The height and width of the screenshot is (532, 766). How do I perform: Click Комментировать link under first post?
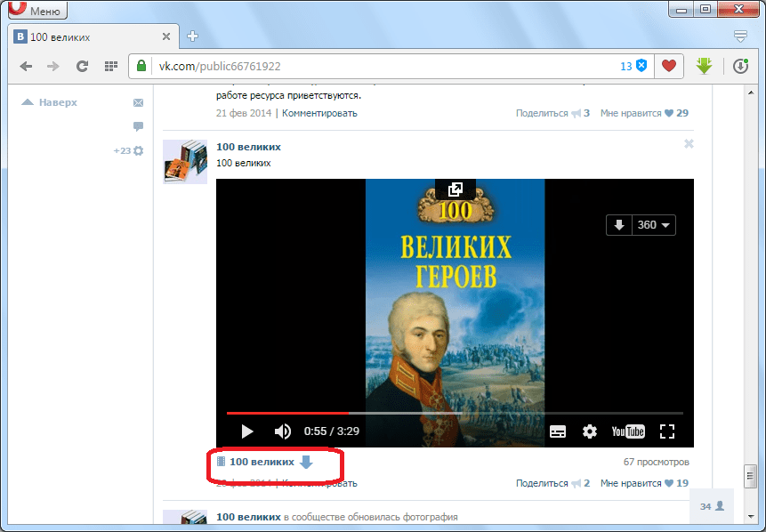tap(319, 113)
